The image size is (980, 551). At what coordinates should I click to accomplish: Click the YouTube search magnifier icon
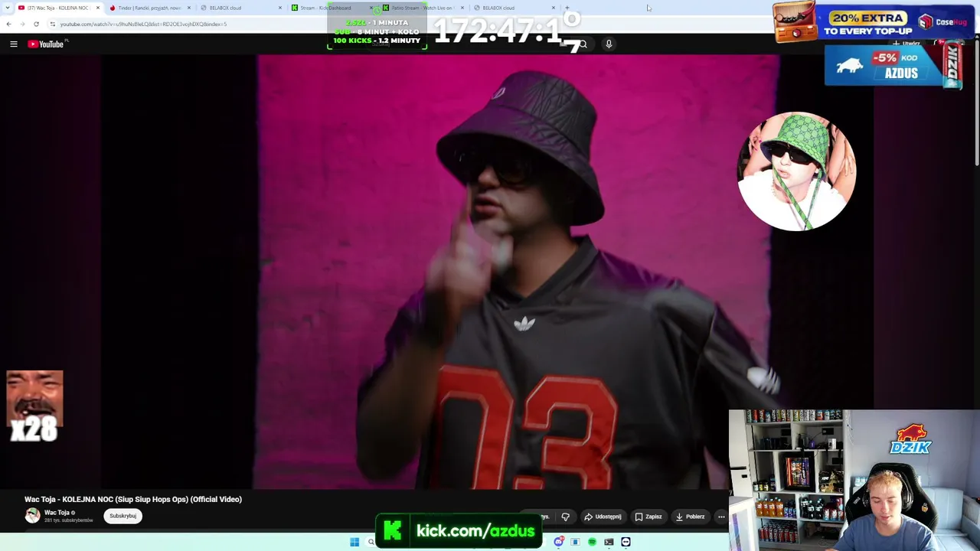583,44
